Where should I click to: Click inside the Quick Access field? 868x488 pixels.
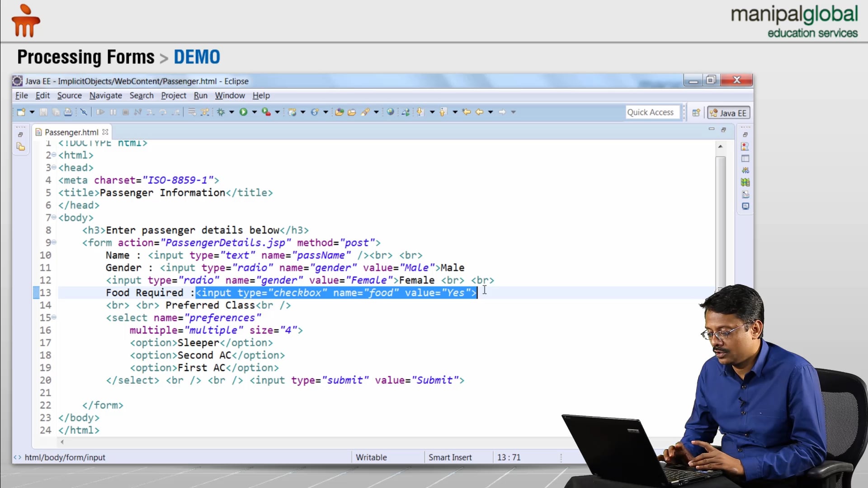point(652,112)
